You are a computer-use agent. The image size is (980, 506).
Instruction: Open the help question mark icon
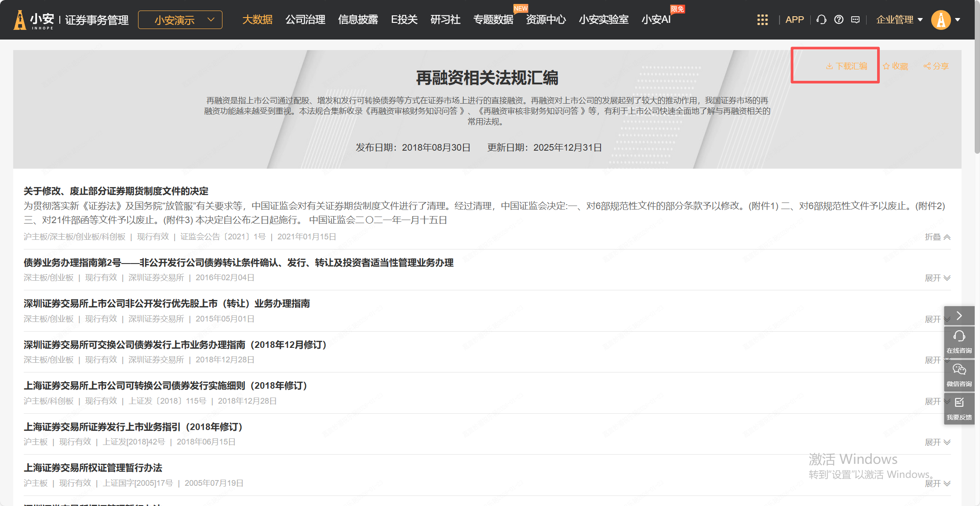click(838, 20)
